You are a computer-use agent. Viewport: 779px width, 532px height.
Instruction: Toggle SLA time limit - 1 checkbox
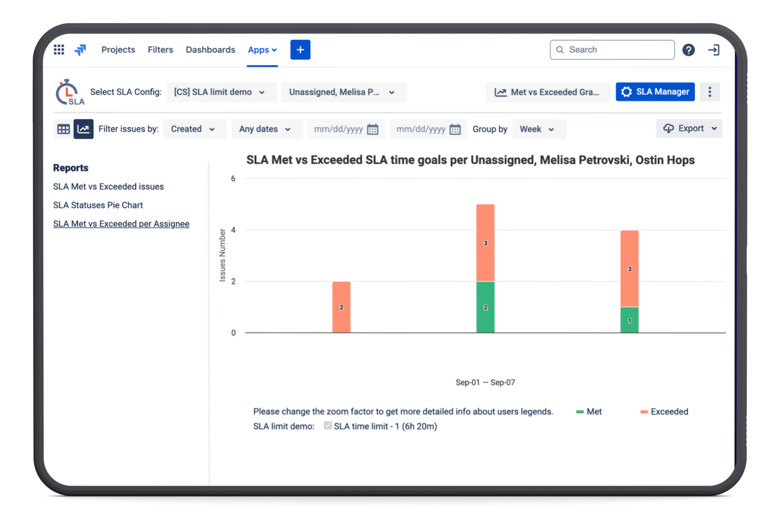(x=328, y=426)
